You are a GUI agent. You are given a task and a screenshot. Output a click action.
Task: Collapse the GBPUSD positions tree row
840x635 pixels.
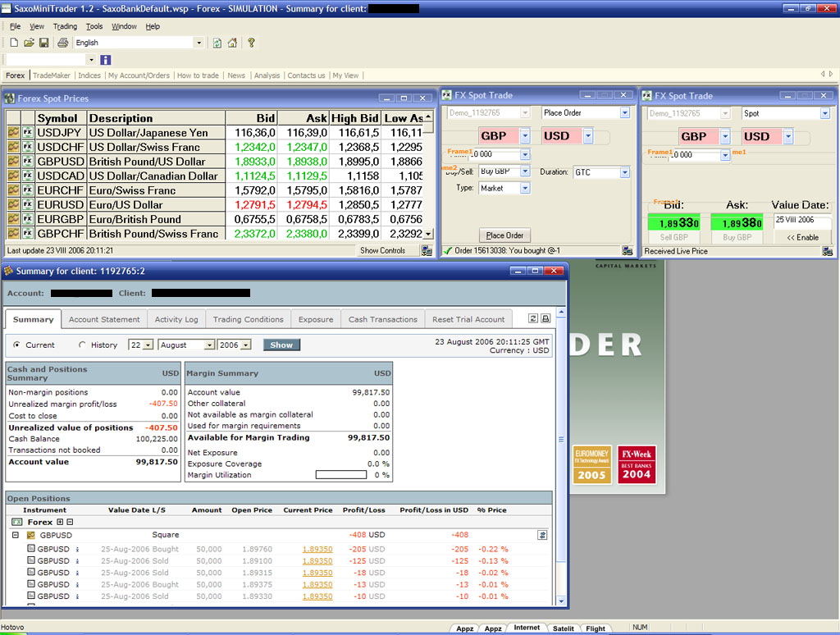pyautogui.click(x=16, y=535)
